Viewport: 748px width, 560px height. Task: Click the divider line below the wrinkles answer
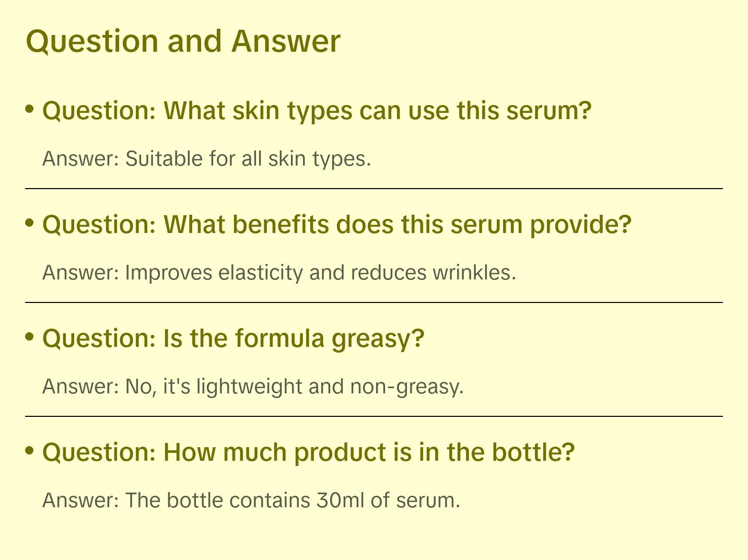tap(374, 302)
